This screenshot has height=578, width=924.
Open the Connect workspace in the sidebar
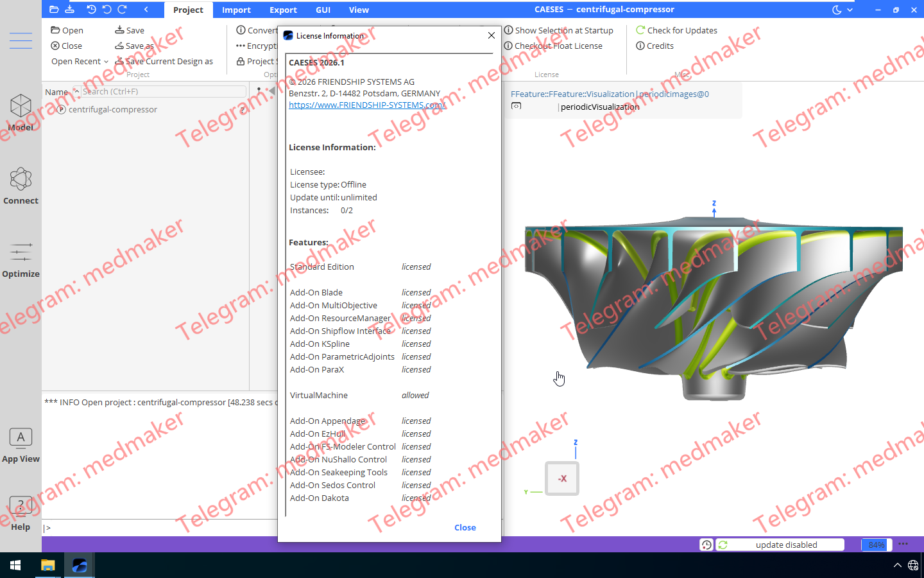[21, 186]
